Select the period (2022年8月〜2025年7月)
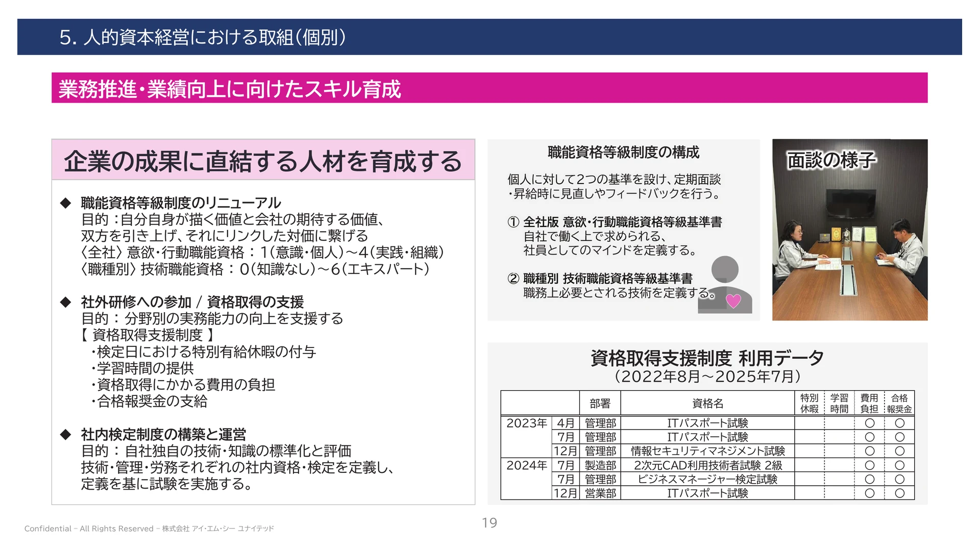 (707, 377)
